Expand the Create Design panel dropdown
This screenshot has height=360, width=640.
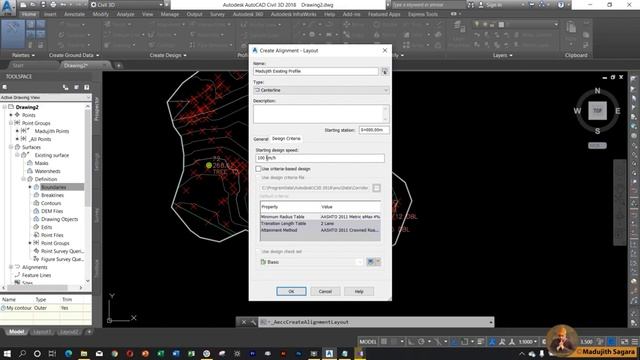(x=168, y=55)
